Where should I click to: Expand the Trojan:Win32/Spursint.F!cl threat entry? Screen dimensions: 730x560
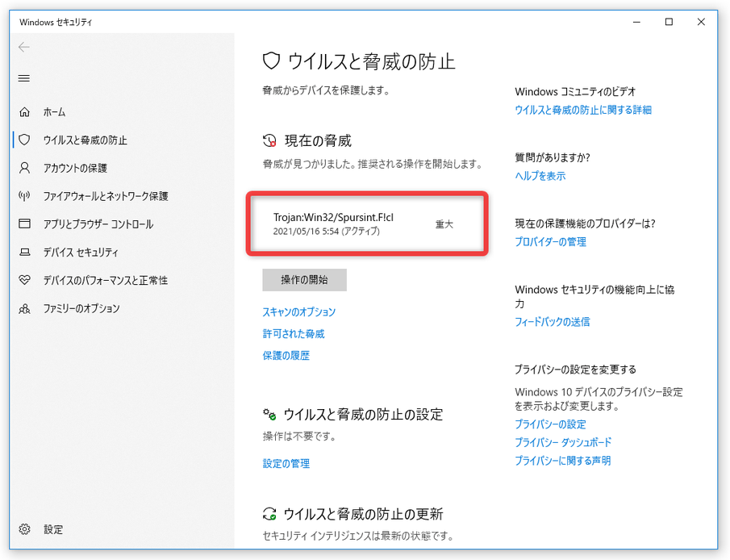(367, 224)
